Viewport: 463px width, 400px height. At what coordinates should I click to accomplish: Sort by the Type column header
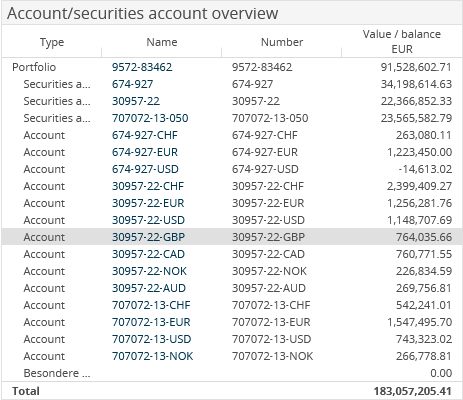pyautogui.click(x=52, y=42)
